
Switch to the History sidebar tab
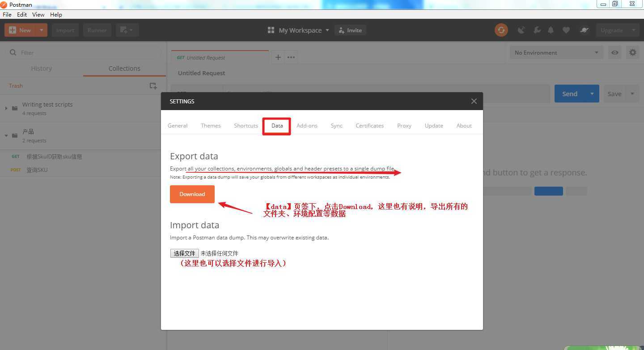pyautogui.click(x=42, y=68)
